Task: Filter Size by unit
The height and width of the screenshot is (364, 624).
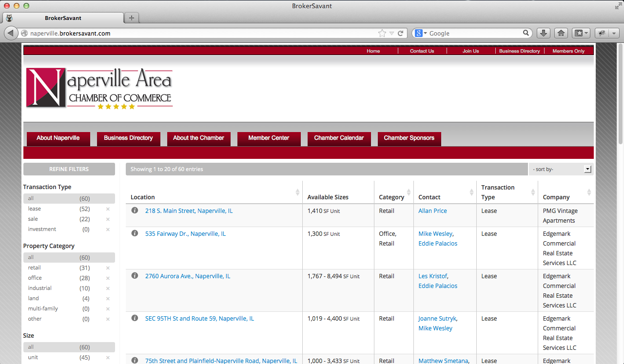Action: click(33, 358)
